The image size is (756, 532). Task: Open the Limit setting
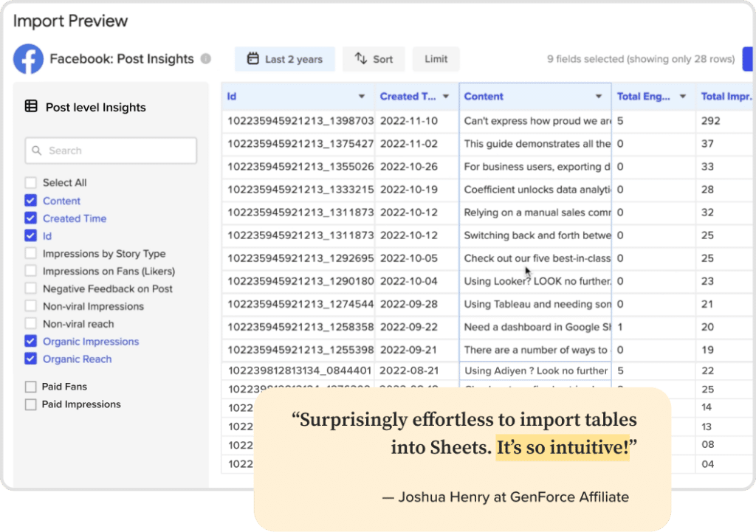pos(436,59)
